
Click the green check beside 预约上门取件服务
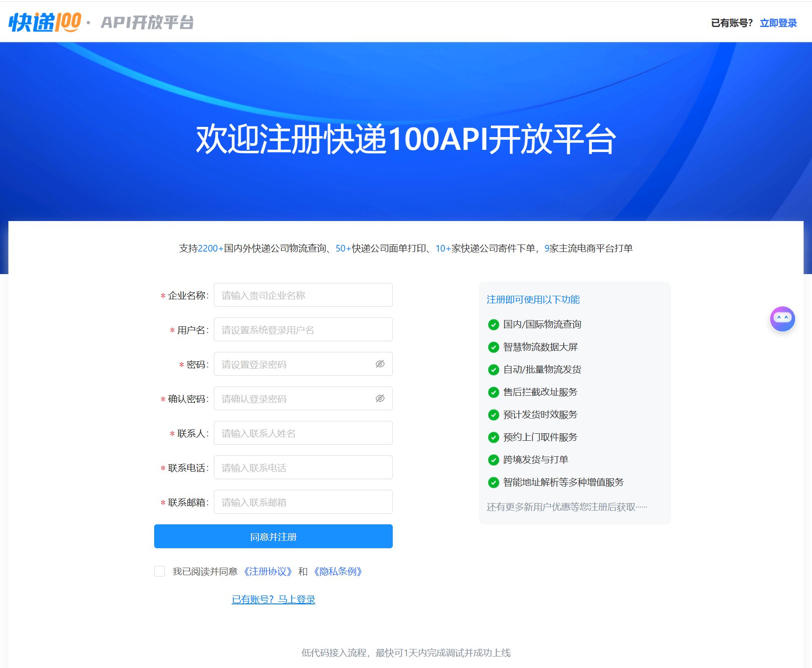493,437
